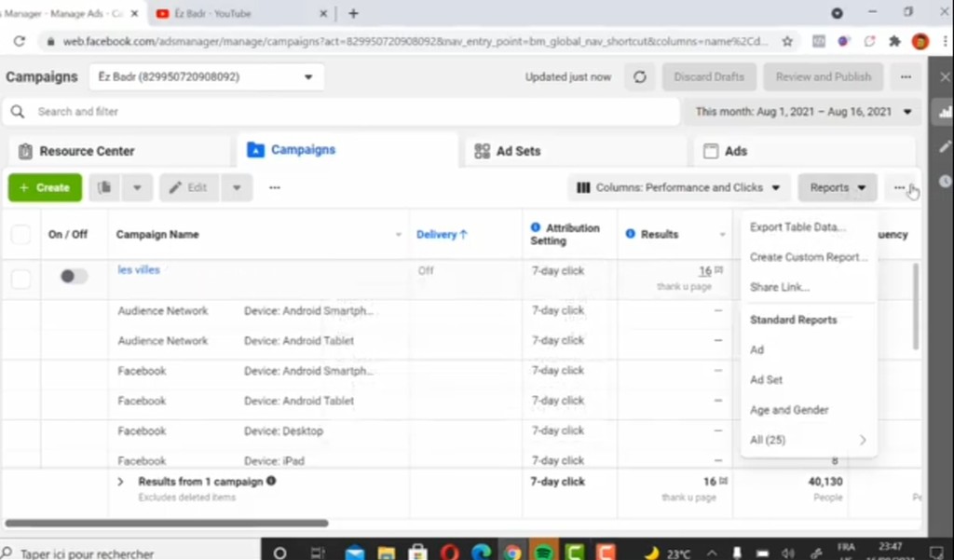Screen dimensions: 954x560
Task: Close the right side panel with X
Action: [x=945, y=76]
